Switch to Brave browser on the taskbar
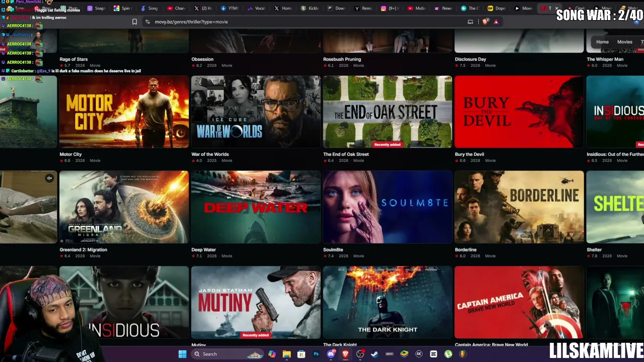 pos(345,354)
